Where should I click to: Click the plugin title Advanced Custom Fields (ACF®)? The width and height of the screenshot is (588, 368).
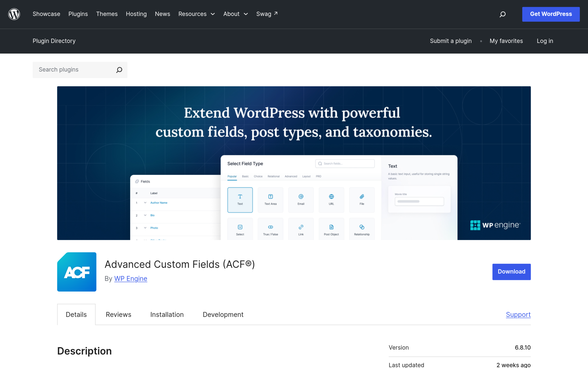pos(180,264)
